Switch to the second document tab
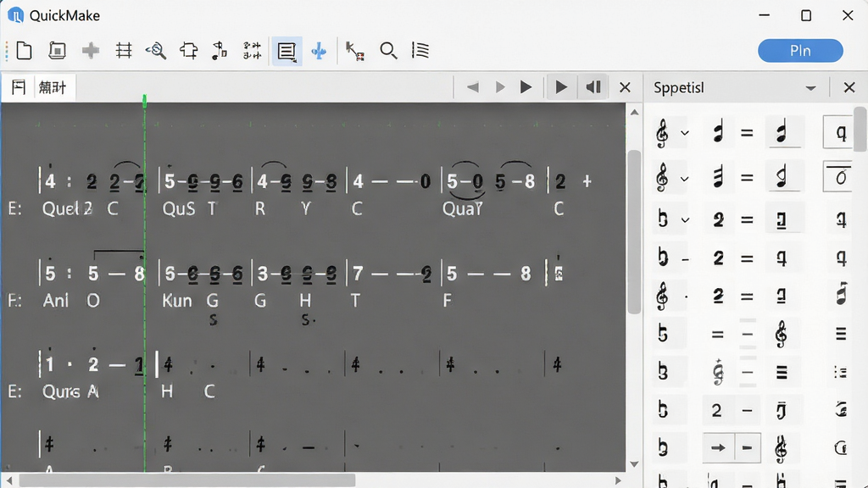 point(53,87)
